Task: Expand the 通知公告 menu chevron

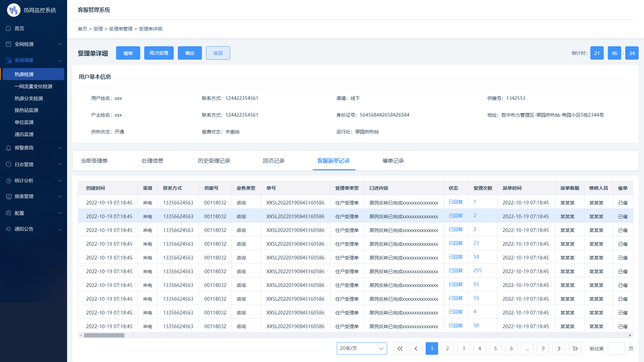Action: [x=60, y=230]
